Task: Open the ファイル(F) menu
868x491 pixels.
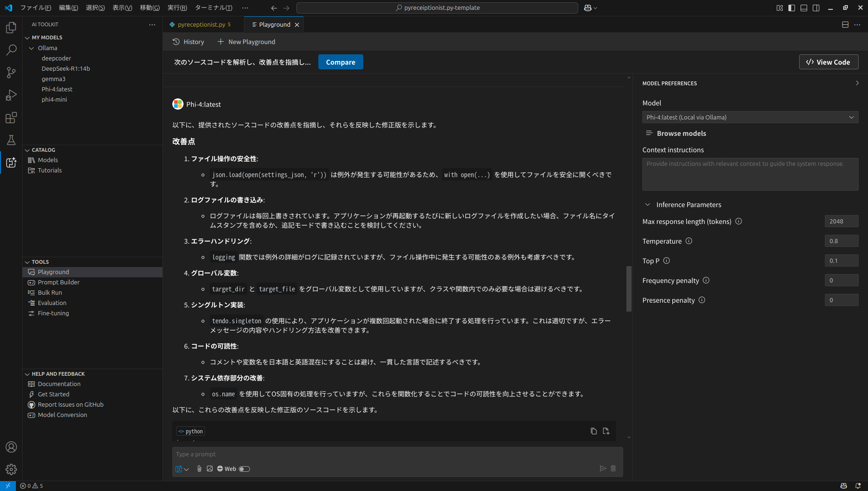Action: pyautogui.click(x=36, y=8)
